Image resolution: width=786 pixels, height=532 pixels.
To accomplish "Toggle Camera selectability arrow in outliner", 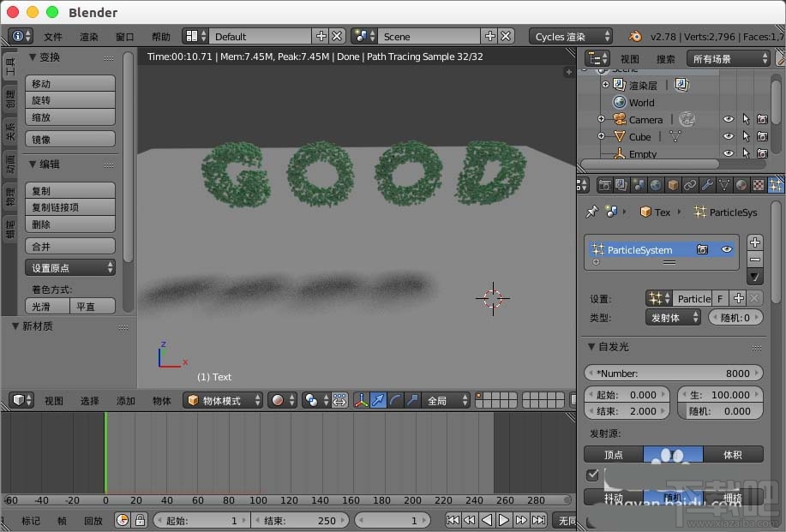I will click(746, 119).
